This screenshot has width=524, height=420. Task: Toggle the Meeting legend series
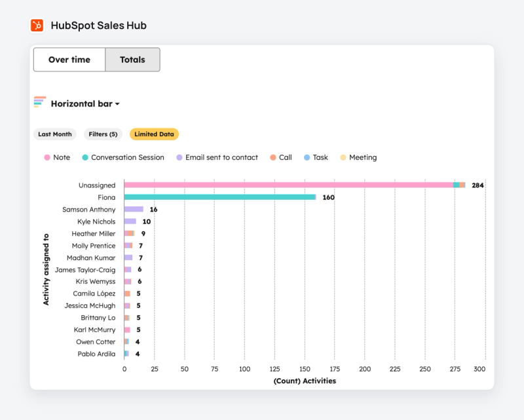click(x=358, y=157)
